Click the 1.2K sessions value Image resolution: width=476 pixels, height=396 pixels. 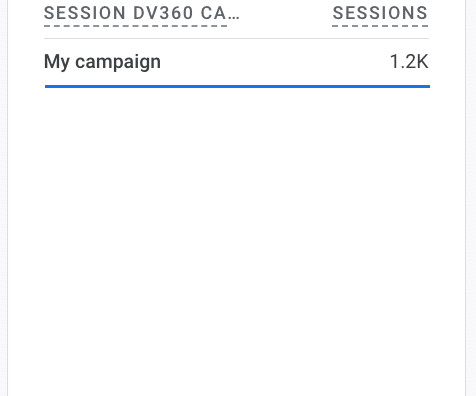pyautogui.click(x=409, y=62)
